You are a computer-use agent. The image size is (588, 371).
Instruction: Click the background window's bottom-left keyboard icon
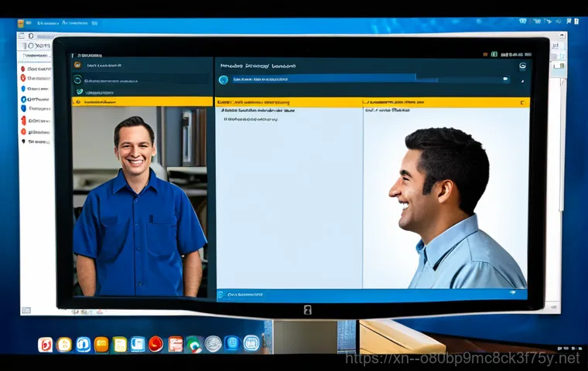point(26,310)
